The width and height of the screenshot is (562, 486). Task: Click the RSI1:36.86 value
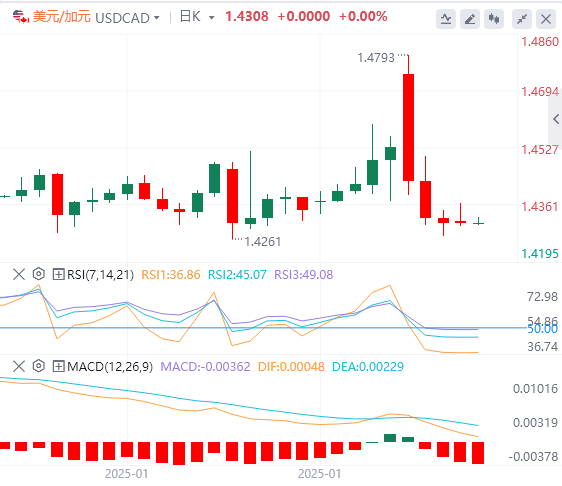[171, 275]
